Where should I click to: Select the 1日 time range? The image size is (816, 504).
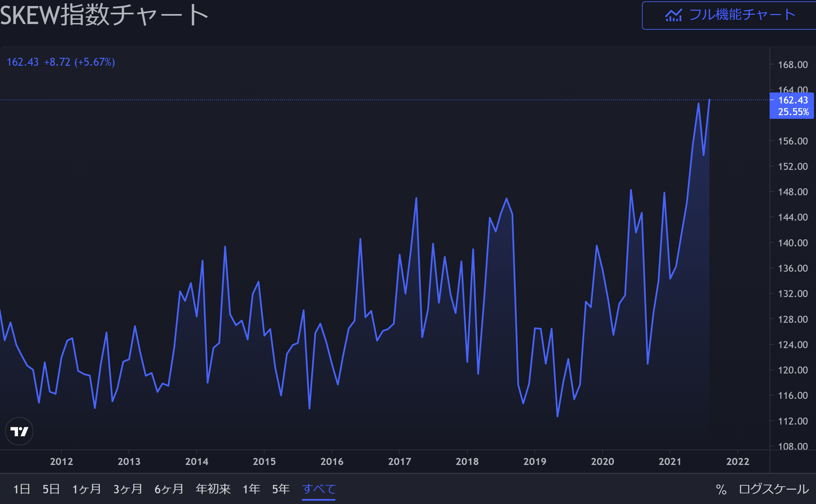[22, 489]
